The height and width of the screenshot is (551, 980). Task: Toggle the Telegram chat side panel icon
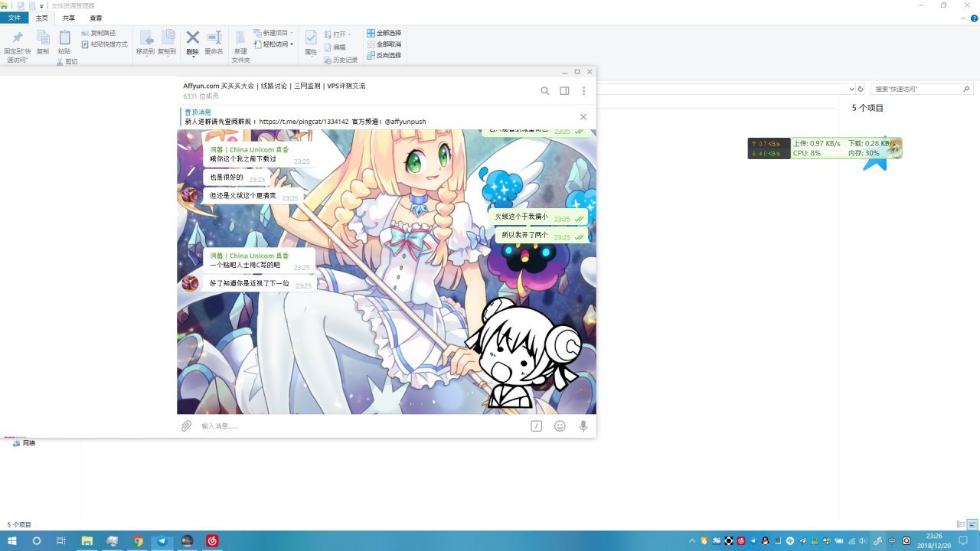(564, 90)
